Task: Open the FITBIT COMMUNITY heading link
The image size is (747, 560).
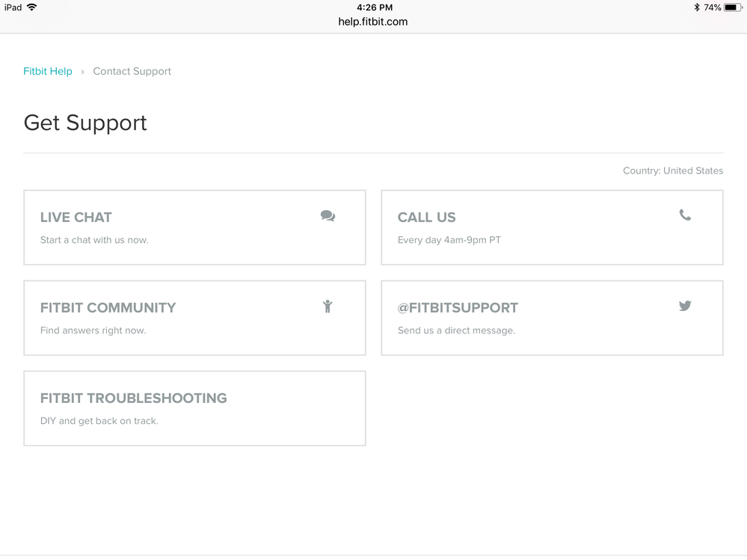Action: point(108,308)
